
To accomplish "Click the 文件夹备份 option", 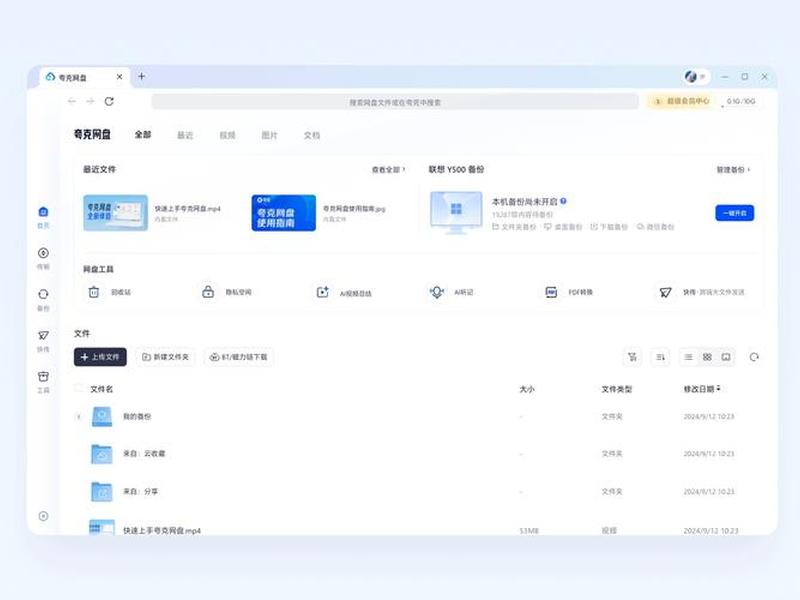I will pyautogui.click(x=514, y=227).
